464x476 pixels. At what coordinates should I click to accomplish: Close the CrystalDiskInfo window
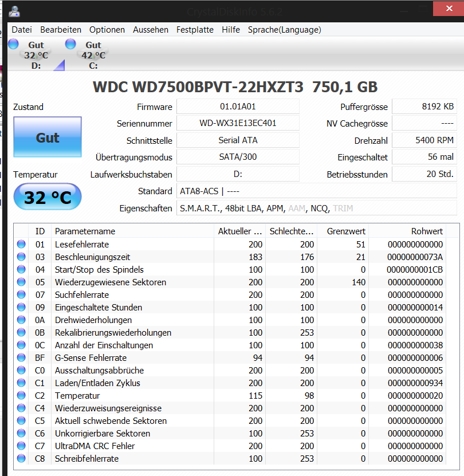pos(449,9)
